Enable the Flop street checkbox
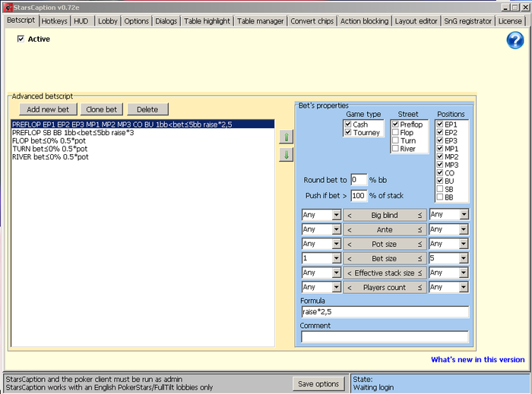The width and height of the screenshot is (532, 394). click(x=396, y=133)
